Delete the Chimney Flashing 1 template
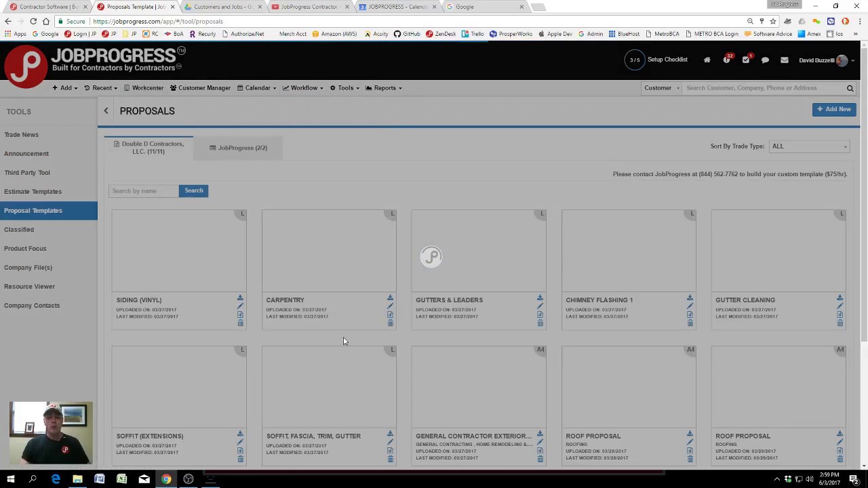This screenshot has height=488, width=868. point(690,323)
